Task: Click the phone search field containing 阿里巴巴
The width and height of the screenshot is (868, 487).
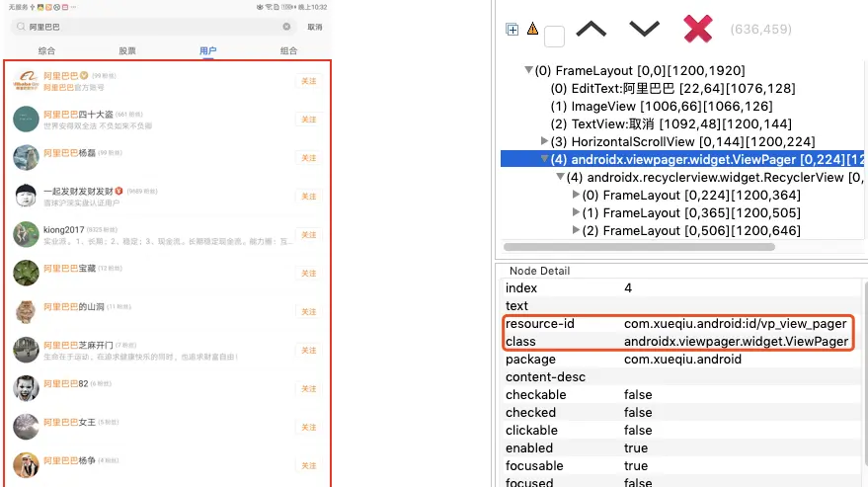Action: (153, 27)
